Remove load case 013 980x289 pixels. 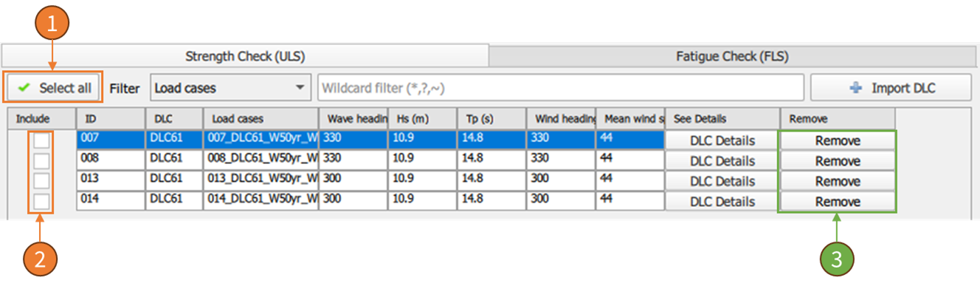coord(838,181)
